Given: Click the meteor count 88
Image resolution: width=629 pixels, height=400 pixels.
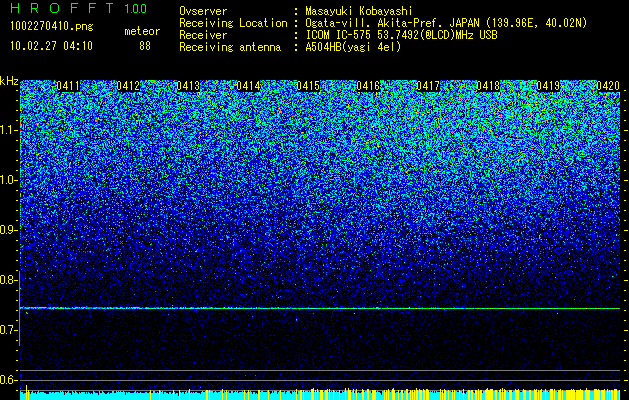Looking at the screenshot, I should (145, 46).
